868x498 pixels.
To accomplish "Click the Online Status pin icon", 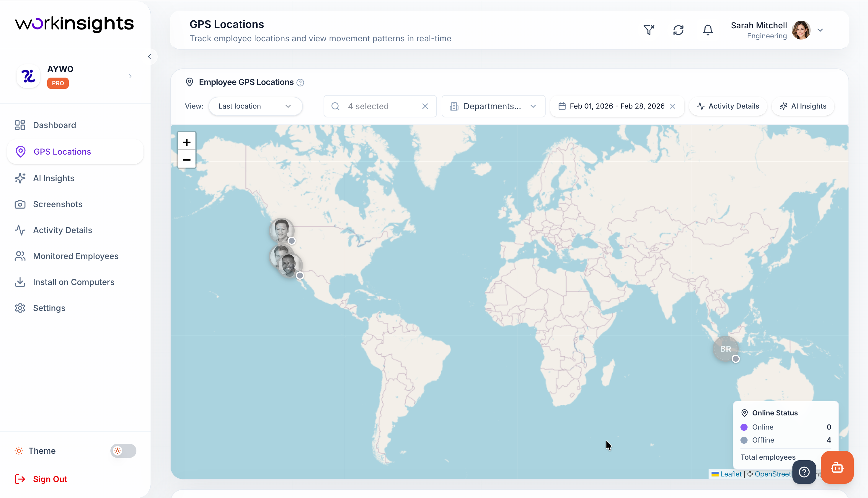I will point(744,413).
